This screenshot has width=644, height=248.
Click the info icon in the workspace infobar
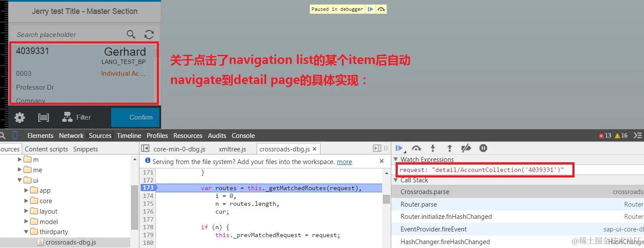[x=147, y=161]
